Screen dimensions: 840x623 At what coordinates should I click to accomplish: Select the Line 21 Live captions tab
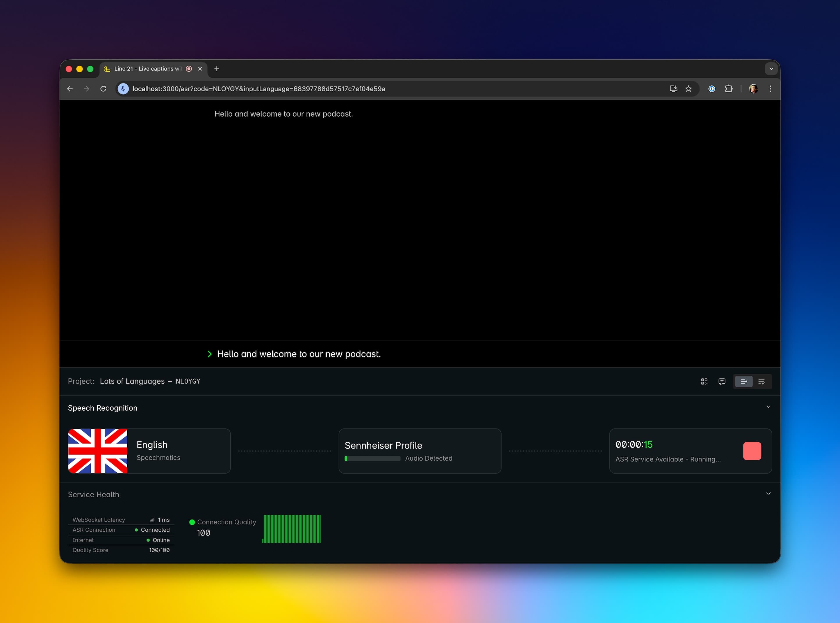(x=148, y=69)
